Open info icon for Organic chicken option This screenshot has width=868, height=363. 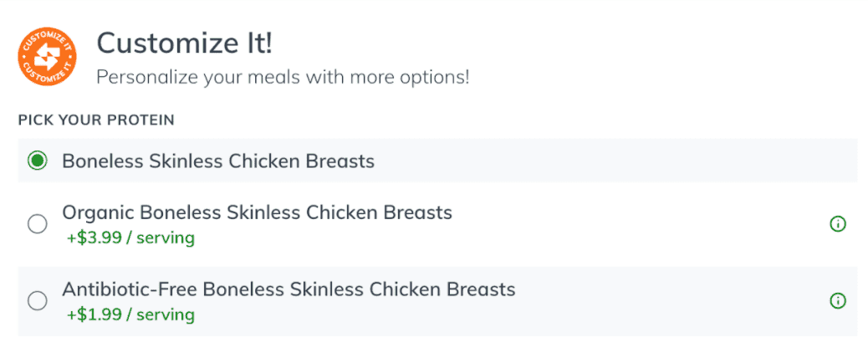(x=838, y=224)
